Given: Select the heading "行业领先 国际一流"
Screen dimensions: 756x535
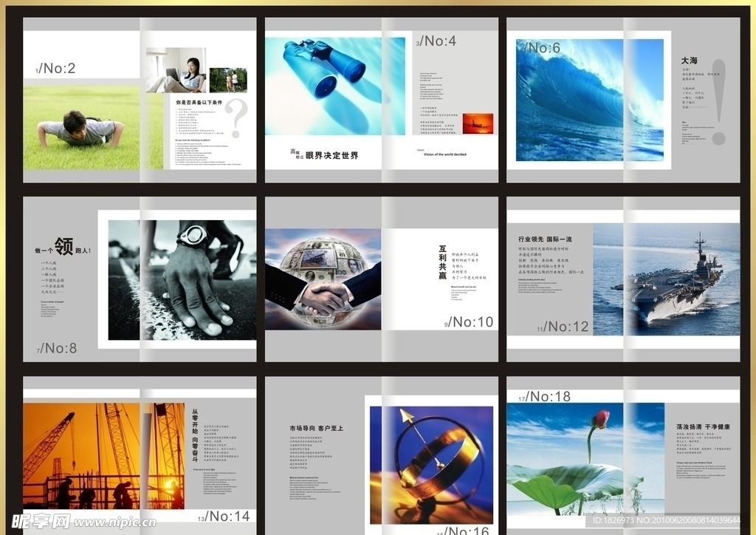Looking at the screenshot, I should pos(546,239).
